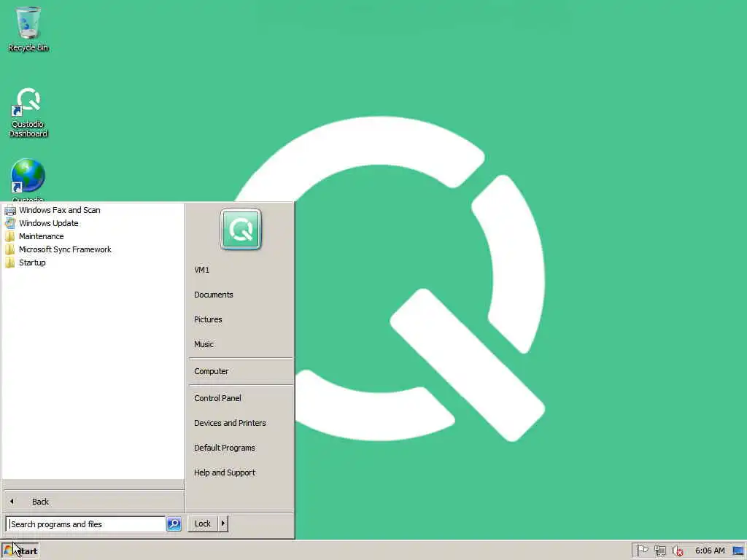
Task: Open Help and Support
Action: point(225,472)
